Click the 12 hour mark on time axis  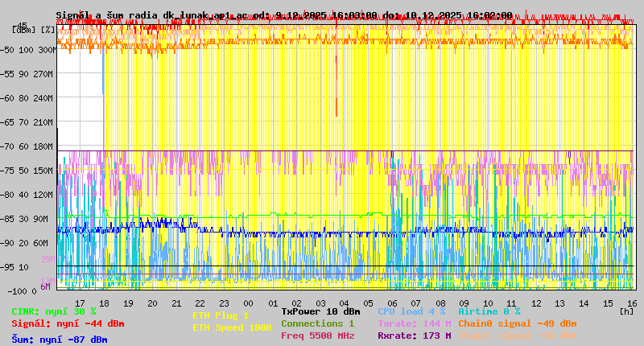click(x=535, y=303)
